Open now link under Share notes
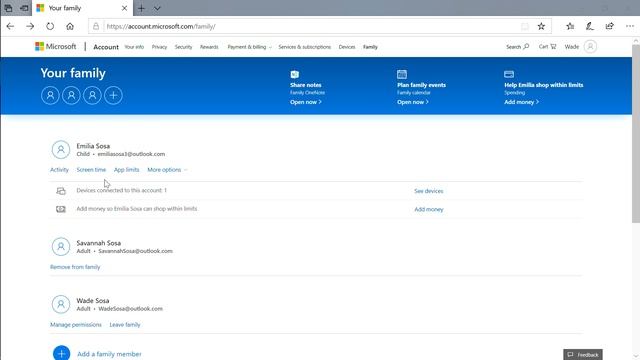640x360 pixels. pos(306,102)
